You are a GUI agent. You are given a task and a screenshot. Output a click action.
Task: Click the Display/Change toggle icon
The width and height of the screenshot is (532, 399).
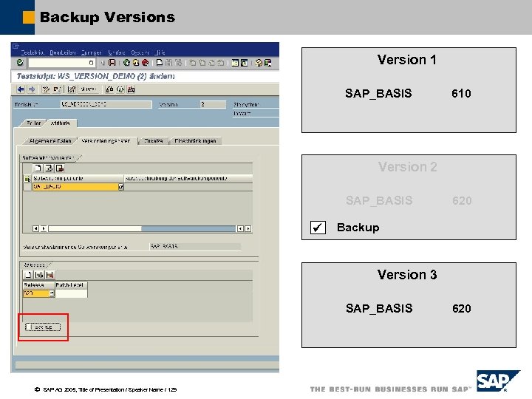(x=46, y=89)
